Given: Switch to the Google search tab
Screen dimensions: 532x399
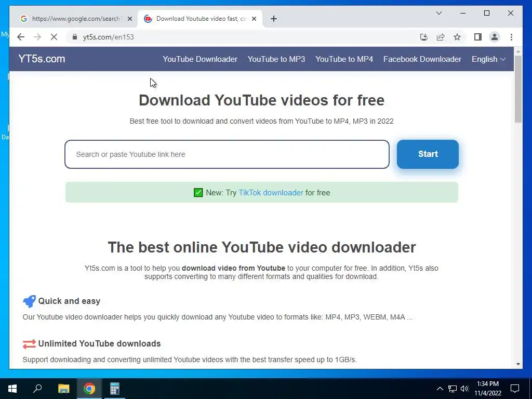Looking at the screenshot, I should tap(76, 19).
